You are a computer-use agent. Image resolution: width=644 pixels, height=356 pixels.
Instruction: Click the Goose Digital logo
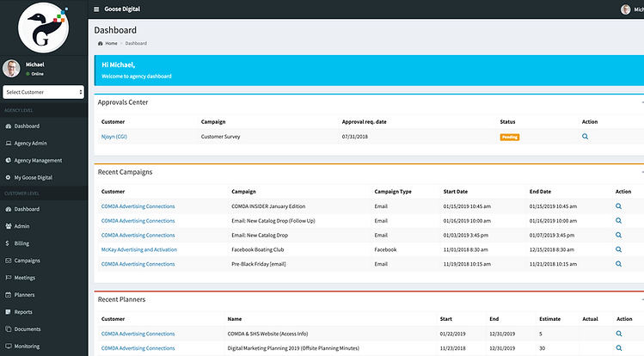(x=44, y=28)
